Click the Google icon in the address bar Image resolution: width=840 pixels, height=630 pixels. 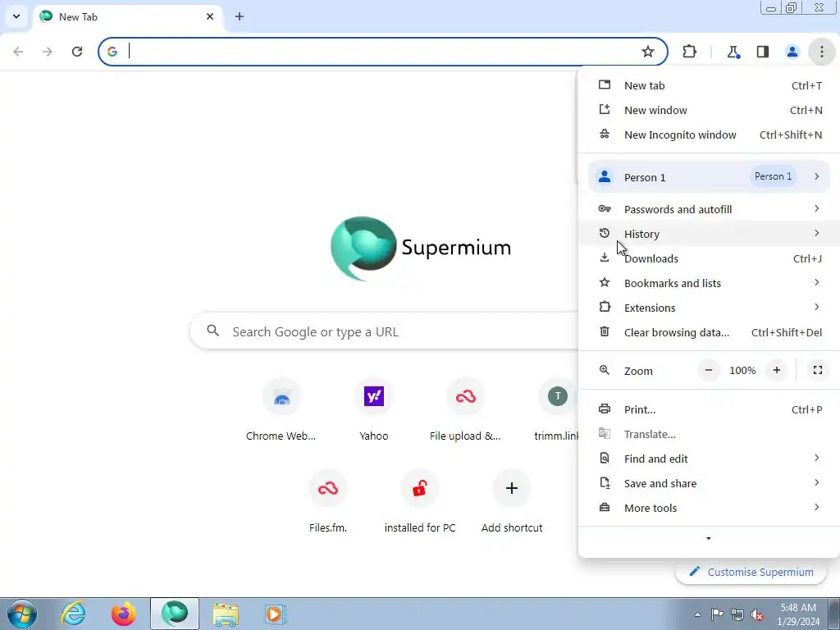point(112,52)
